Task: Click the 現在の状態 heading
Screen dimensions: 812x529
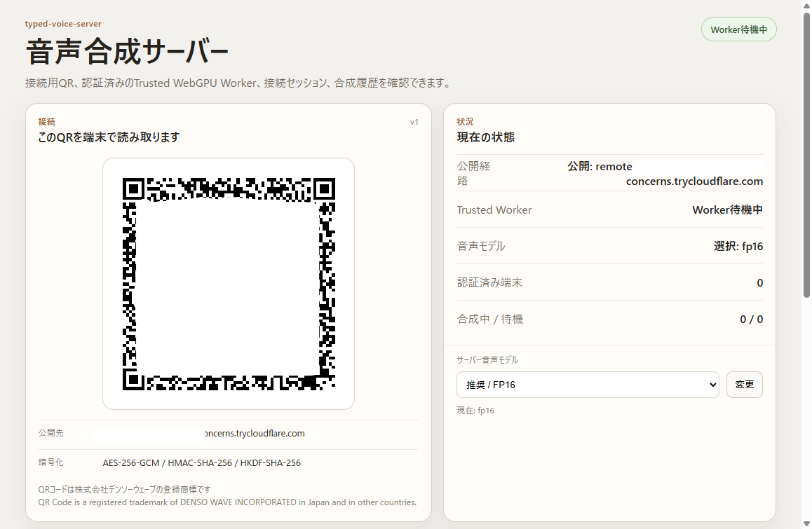Action: pos(486,137)
